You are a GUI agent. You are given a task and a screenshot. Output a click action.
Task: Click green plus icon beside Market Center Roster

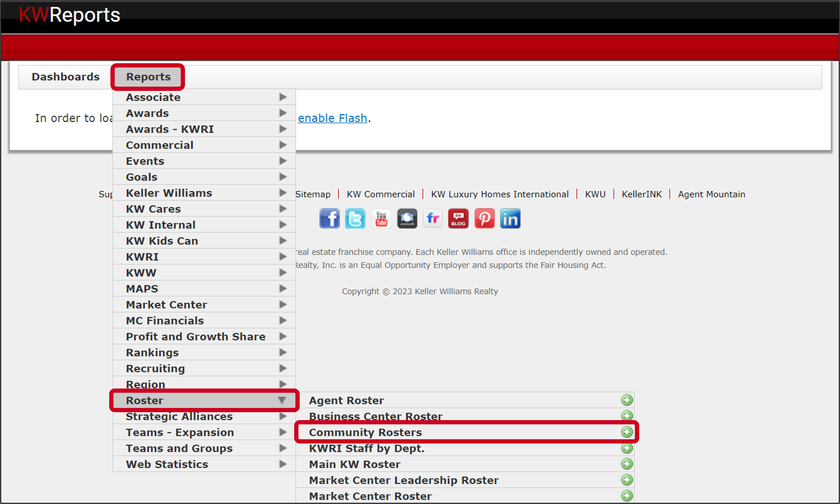(x=627, y=496)
